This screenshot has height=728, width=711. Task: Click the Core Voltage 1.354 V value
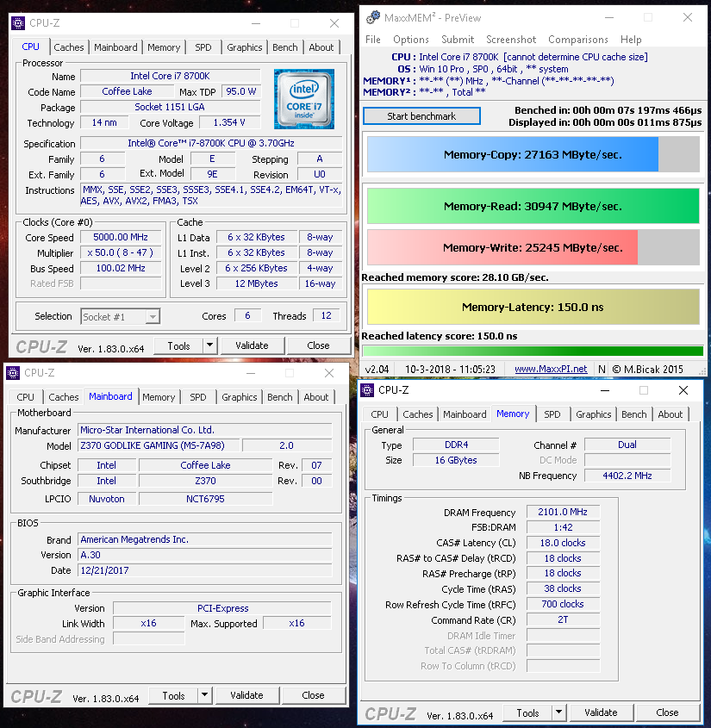coord(229,122)
